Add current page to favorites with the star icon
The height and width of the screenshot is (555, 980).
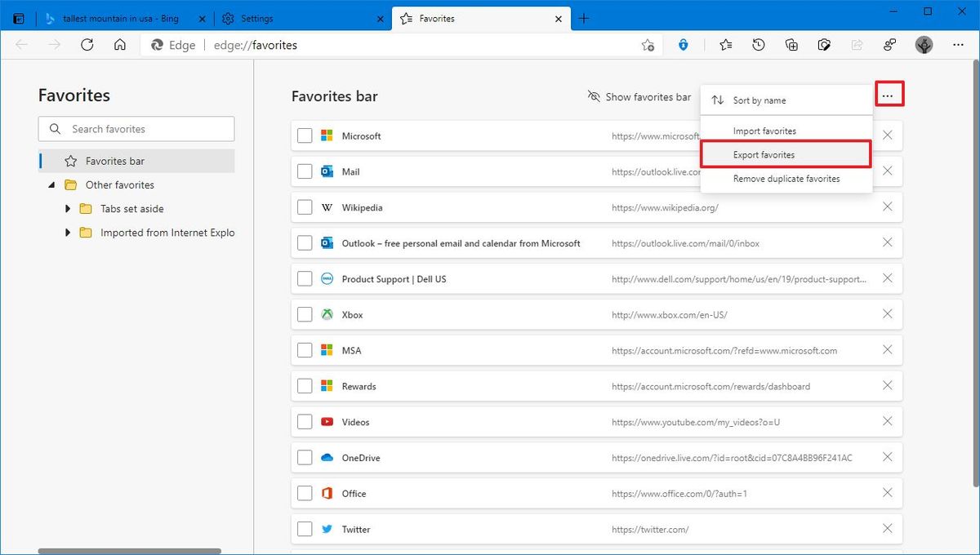coord(648,46)
